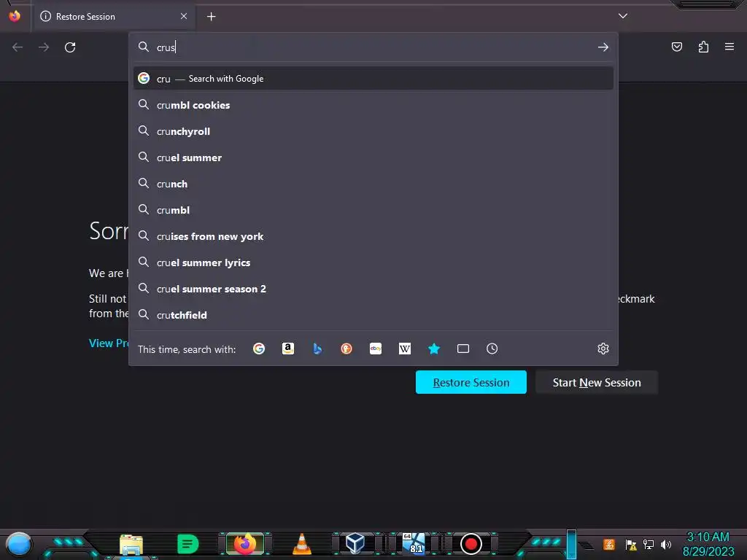Click the red record button in taskbar
Screen dimensions: 747x560
(x=471, y=544)
